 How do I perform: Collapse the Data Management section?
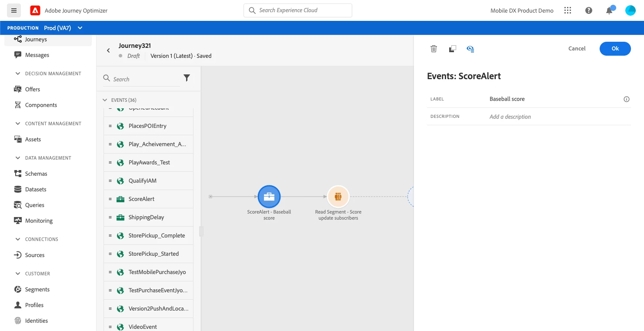click(18, 158)
